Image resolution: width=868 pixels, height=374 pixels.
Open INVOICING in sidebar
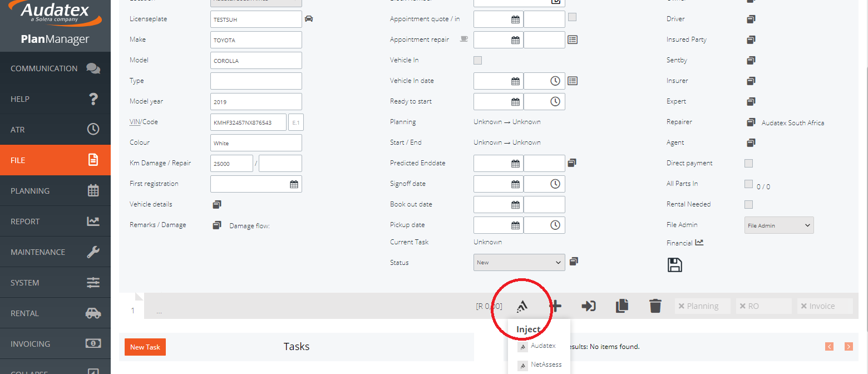point(55,344)
